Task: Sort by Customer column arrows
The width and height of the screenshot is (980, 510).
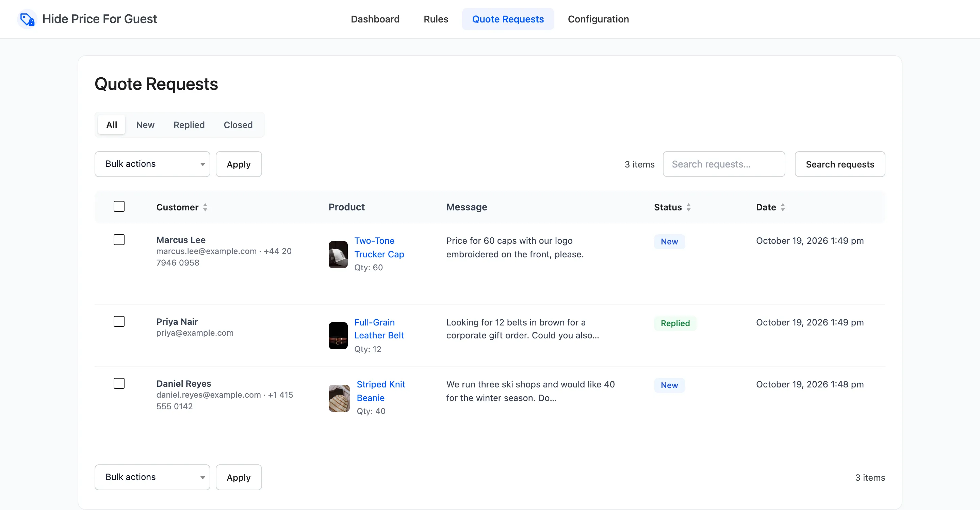Action: pos(205,207)
